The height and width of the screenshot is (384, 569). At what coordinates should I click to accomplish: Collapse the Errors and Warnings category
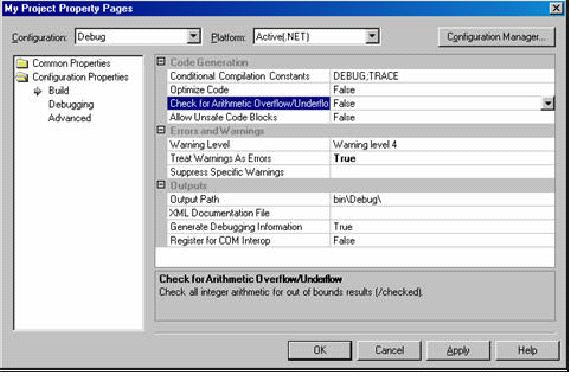tap(161, 130)
